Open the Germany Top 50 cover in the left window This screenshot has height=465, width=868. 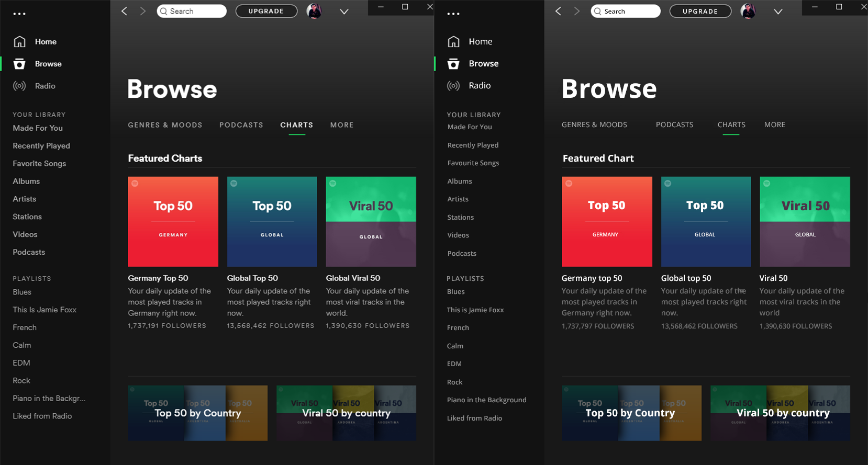[173, 222]
